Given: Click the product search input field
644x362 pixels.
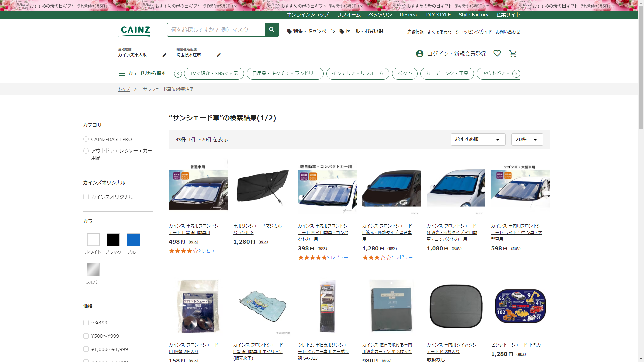Looking at the screenshot, I should click(216, 30).
